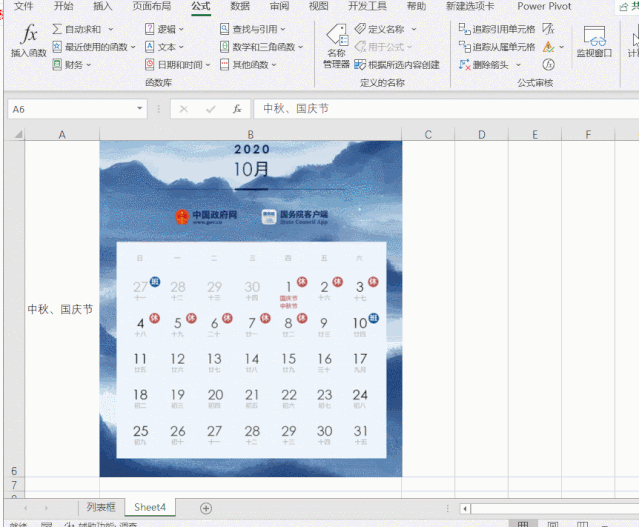Click the October 2020 calendar picture
The height and width of the screenshot is (527, 639).
click(251, 309)
